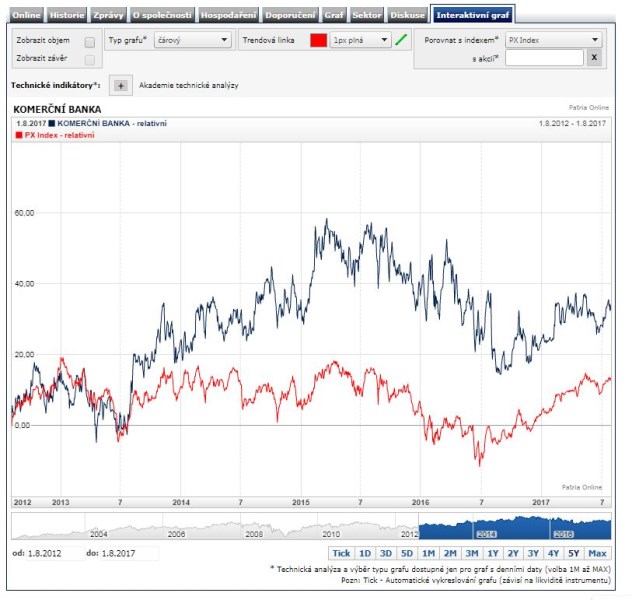Screen dimensions: 632x600
Task: Add technical indicator with plus button
Action: point(120,87)
